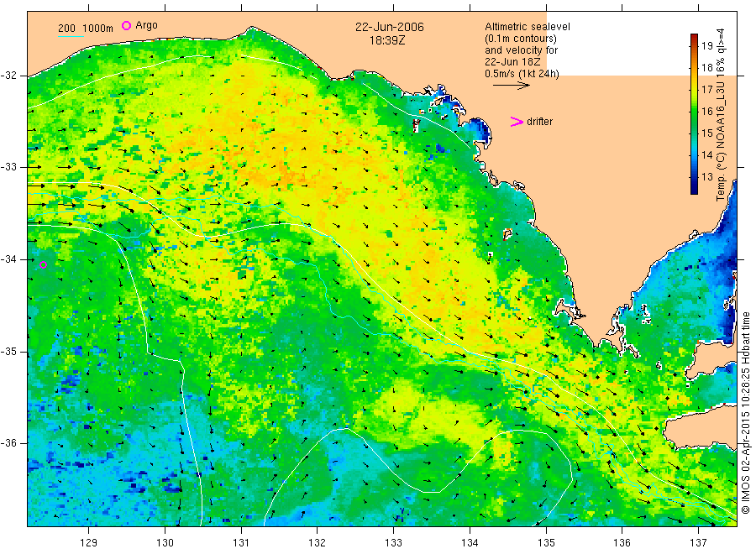Click the longitude label 131
Screen dimensions: 756x554
click(x=241, y=543)
